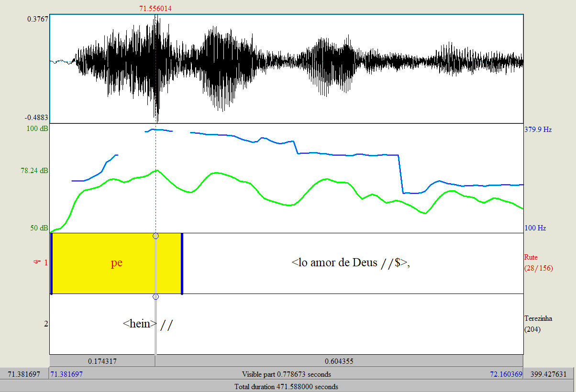
Task: Click the cursor circle at bottom of tier 1
Action: coord(155,297)
